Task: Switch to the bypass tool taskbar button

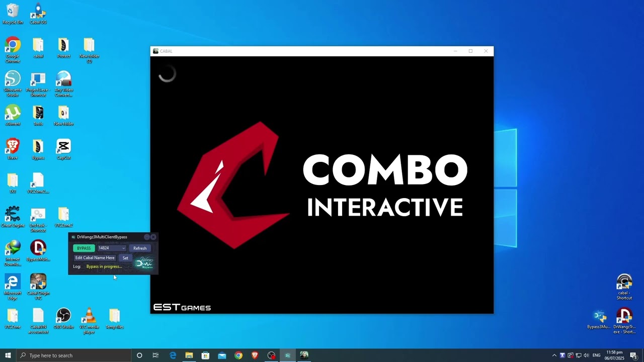Action: click(x=288, y=355)
